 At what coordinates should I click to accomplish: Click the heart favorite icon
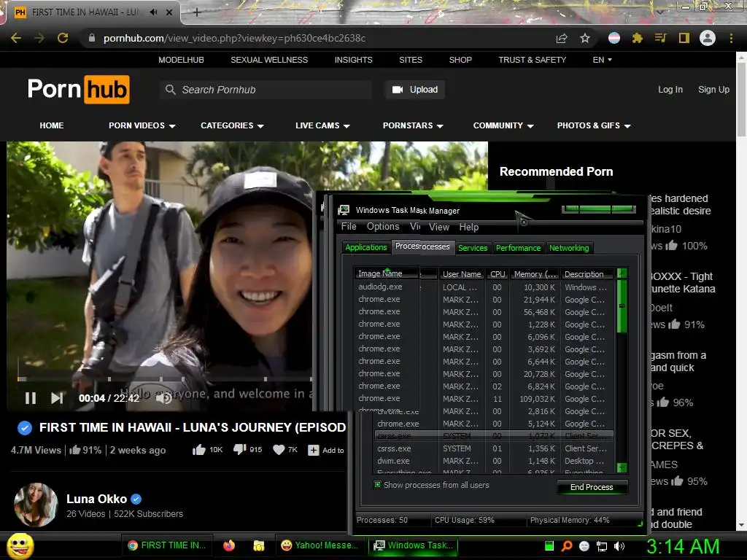click(x=279, y=449)
